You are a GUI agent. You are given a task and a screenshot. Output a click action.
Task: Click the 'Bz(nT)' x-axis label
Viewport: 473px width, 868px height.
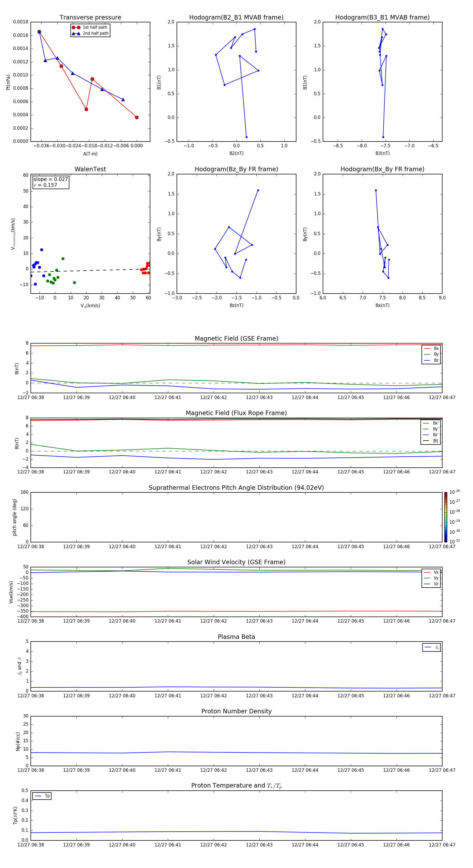236,305
